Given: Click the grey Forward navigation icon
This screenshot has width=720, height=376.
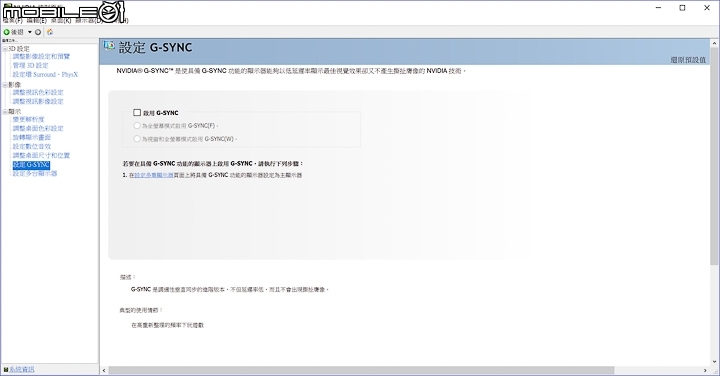Looking at the screenshot, I should 38,32.
